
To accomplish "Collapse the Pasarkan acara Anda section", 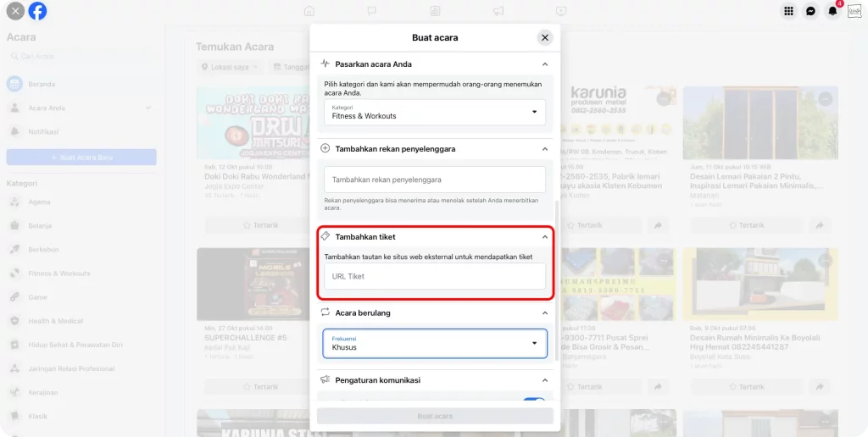I will pos(545,64).
